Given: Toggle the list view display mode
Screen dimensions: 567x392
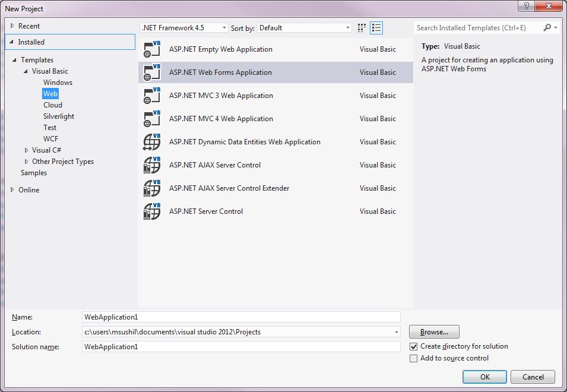Looking at the screenshot, I should (x=376, y=27).
